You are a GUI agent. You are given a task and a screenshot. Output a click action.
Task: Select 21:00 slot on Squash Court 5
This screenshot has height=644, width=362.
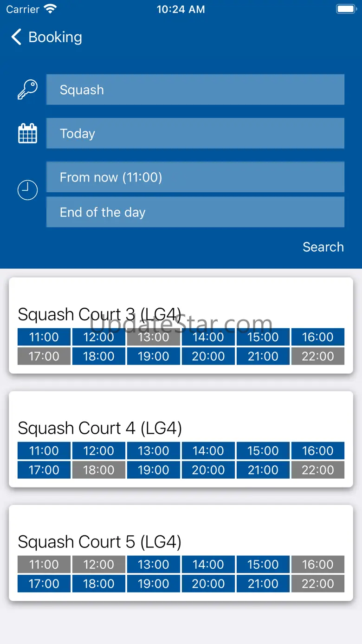pos(263,584)
